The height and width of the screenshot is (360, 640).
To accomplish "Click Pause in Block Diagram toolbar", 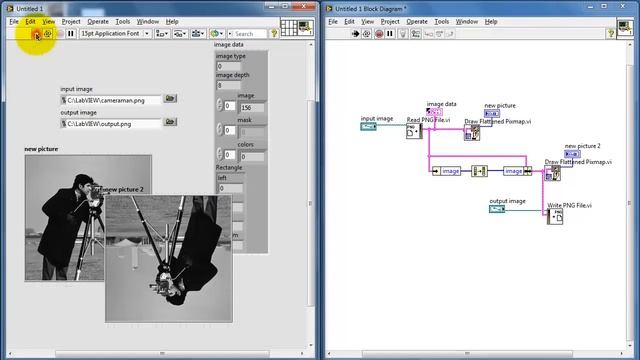I will pyautogui.click(x=390, y=34).
